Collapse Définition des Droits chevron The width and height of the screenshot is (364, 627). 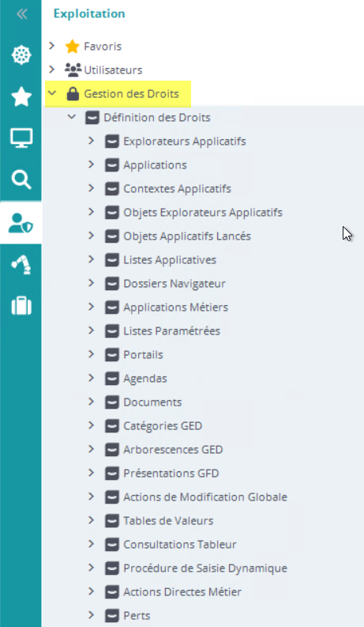[x=71, y=117]
